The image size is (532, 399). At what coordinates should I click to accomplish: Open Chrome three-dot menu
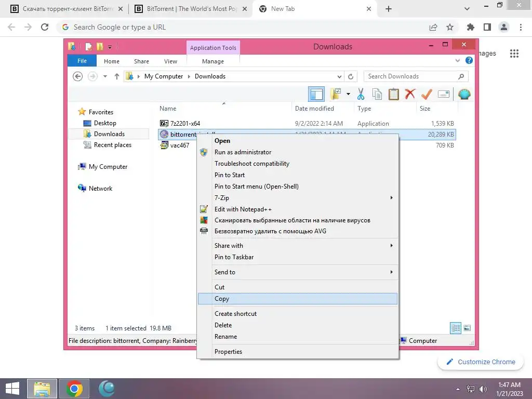click(521, 27)
